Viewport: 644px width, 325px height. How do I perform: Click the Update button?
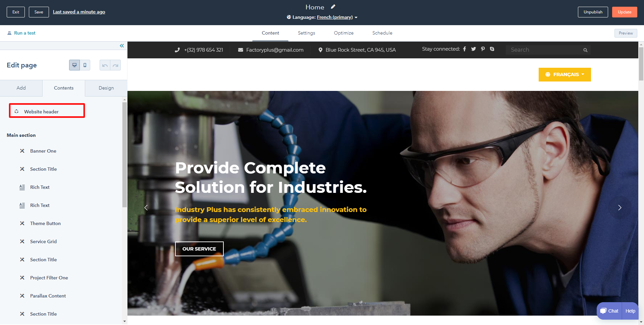pyautogui.click(x=624, y=12)
